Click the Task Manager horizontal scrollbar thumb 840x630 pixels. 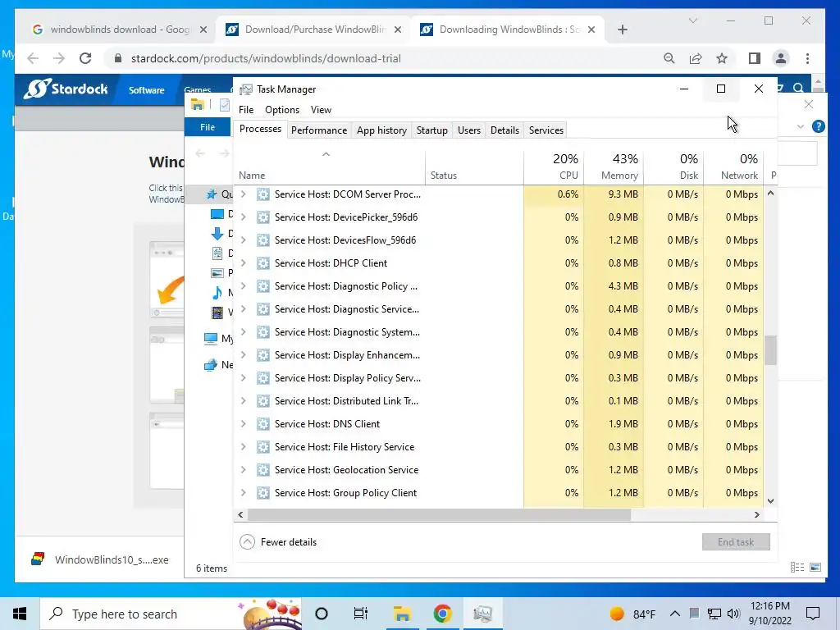(440, 515)
